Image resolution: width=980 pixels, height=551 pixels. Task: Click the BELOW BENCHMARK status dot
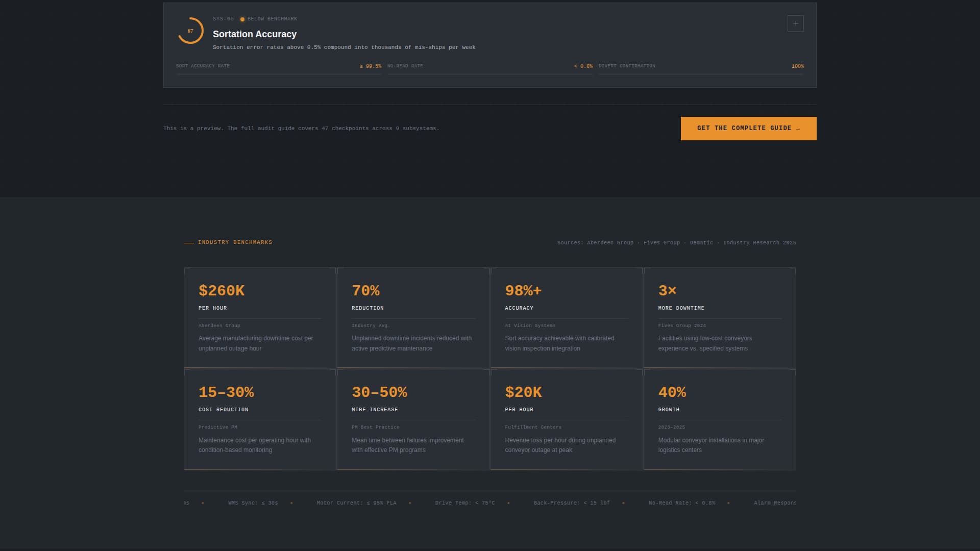point(242,18)
